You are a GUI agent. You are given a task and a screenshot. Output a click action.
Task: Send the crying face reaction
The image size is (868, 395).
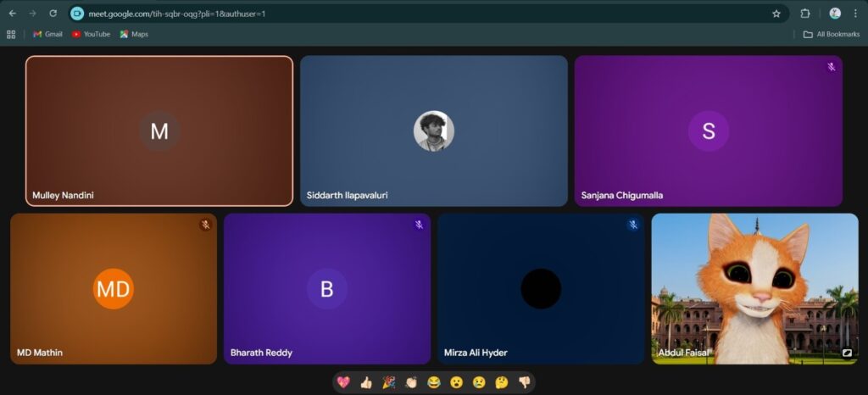tap(479, 382)
